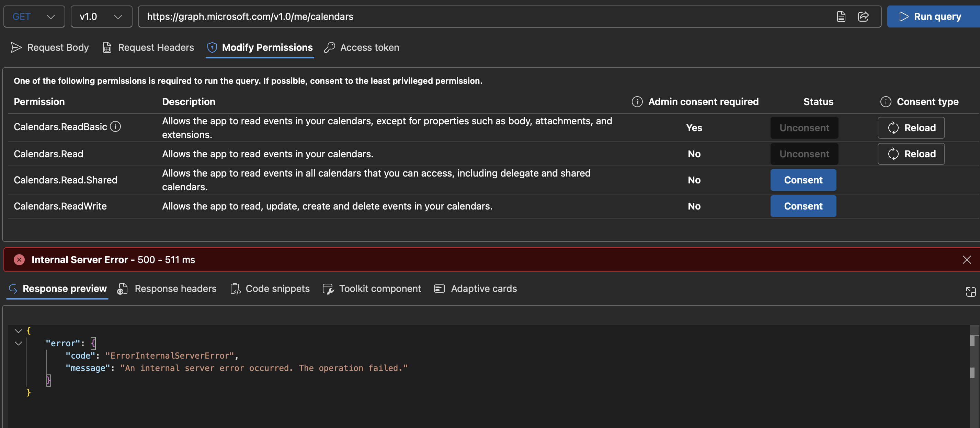Consent to Calendars.Read.Shared permission

(x=803, y=180)
